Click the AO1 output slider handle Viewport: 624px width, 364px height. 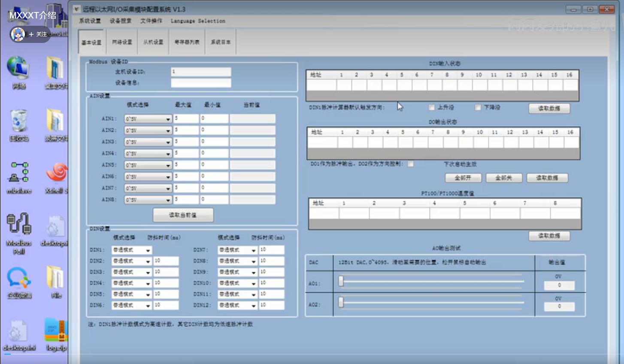341,281
